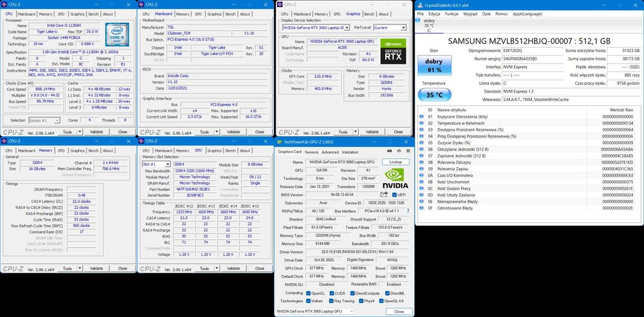Click the Wartość Raw column header
644x317 pixels.
622,110
